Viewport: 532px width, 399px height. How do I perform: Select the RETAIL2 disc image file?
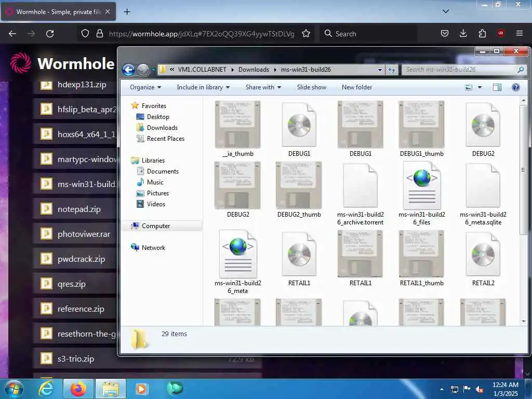[x=483, y=259]
